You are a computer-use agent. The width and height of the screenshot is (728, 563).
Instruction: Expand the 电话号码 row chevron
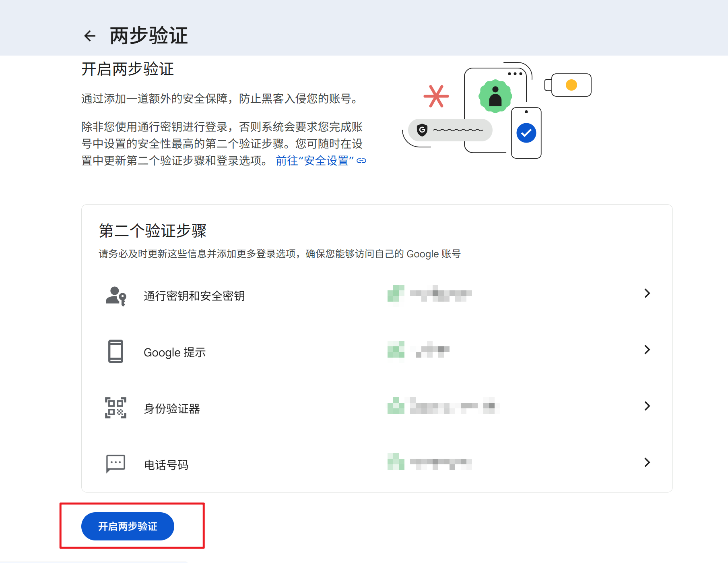[x=647, y=462]
